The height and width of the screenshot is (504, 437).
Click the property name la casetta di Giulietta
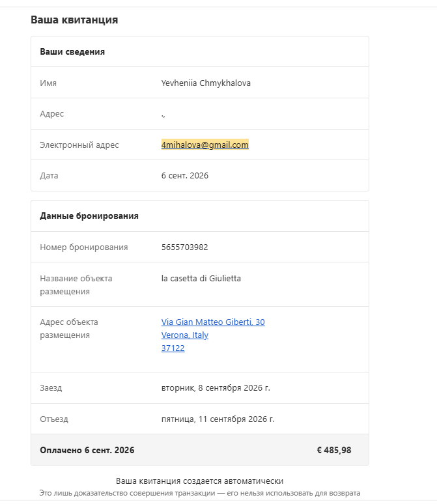[201, 278]
